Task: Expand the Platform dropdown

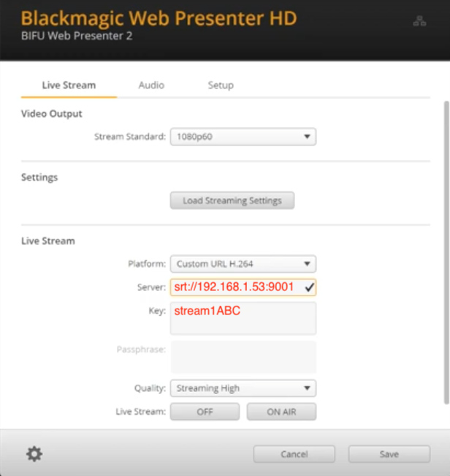Action: 243,264
